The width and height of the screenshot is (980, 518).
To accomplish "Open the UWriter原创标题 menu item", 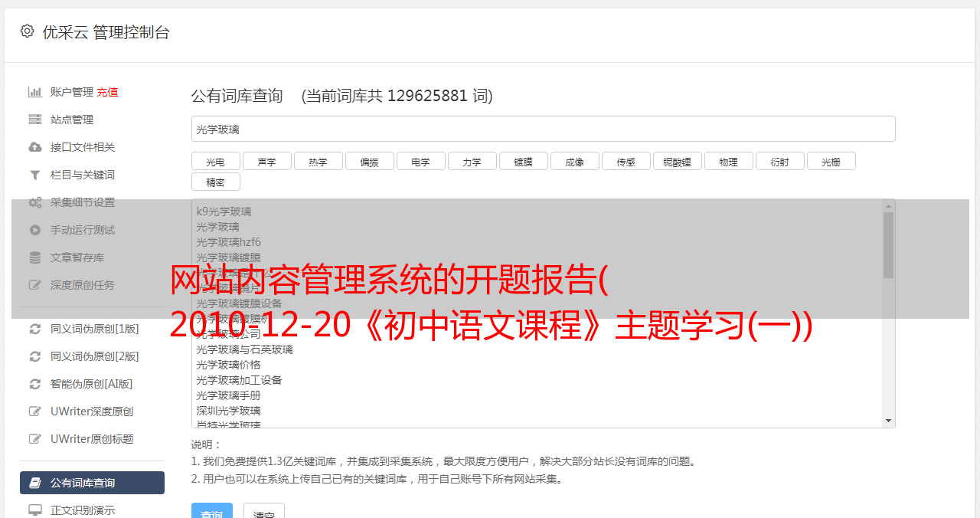I will pyautogui.click(x=92, y=439).
